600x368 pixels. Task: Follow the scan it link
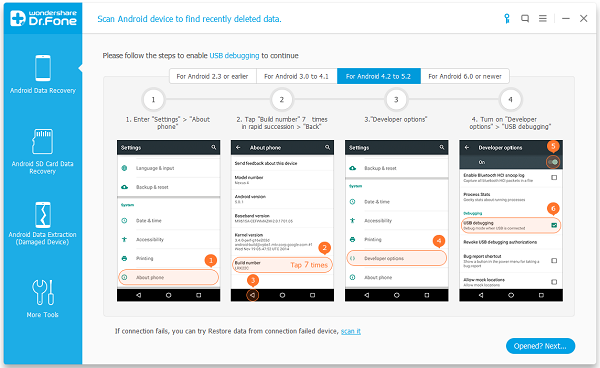(x=351, y=331)
